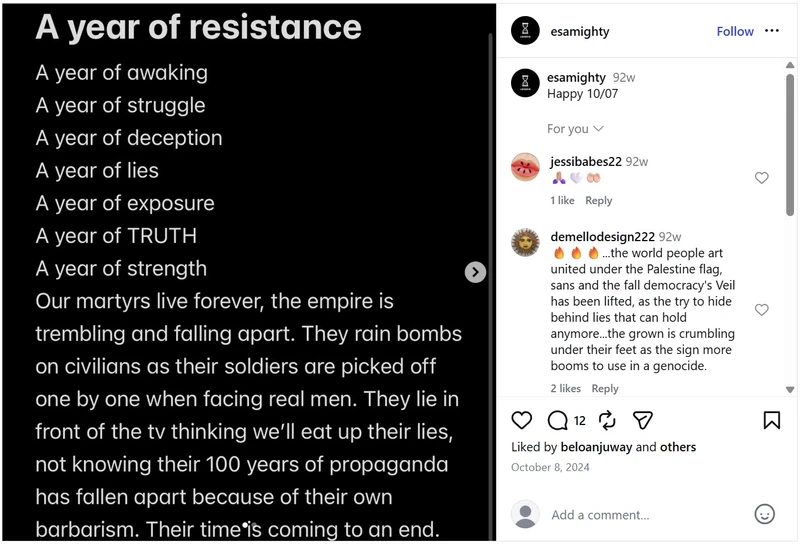This screenshot has width=800, height=545.
Task: Click the repost arrows icon
Action: 607,420
